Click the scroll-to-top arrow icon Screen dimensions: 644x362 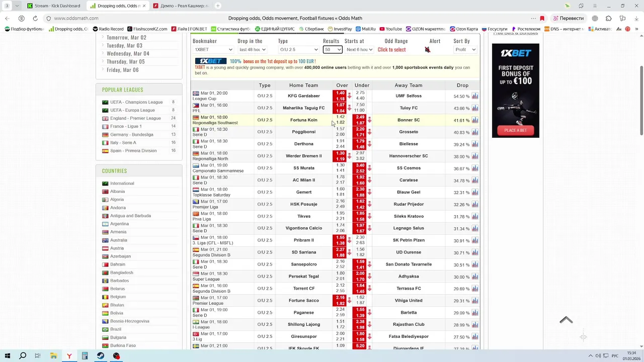point(566,320)
